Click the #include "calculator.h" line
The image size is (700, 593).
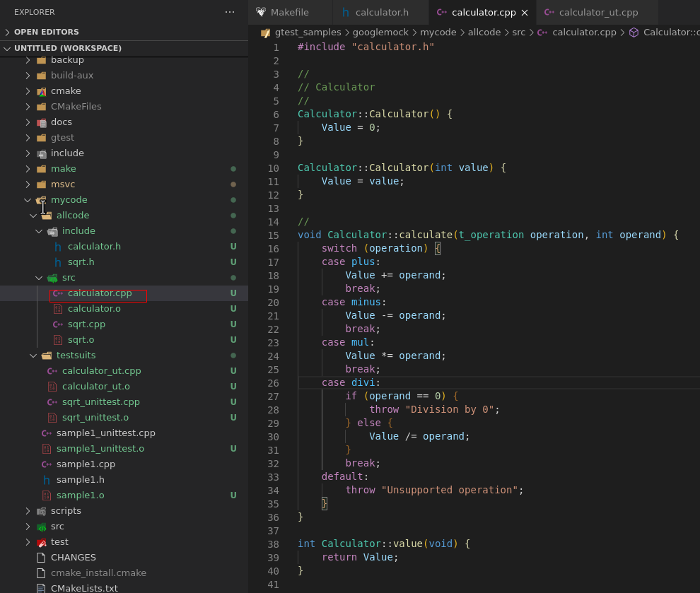point(366,47)
